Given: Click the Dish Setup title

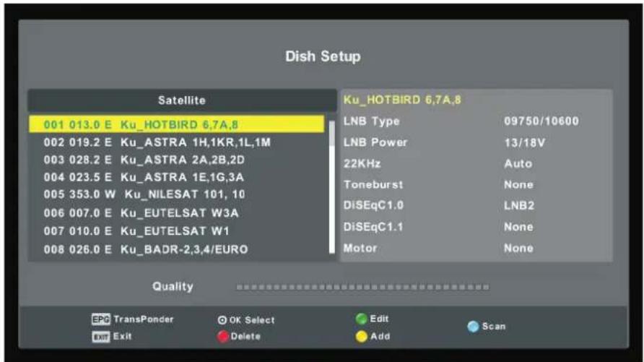Looking at the screenshot, I should [x=323, y=56].
